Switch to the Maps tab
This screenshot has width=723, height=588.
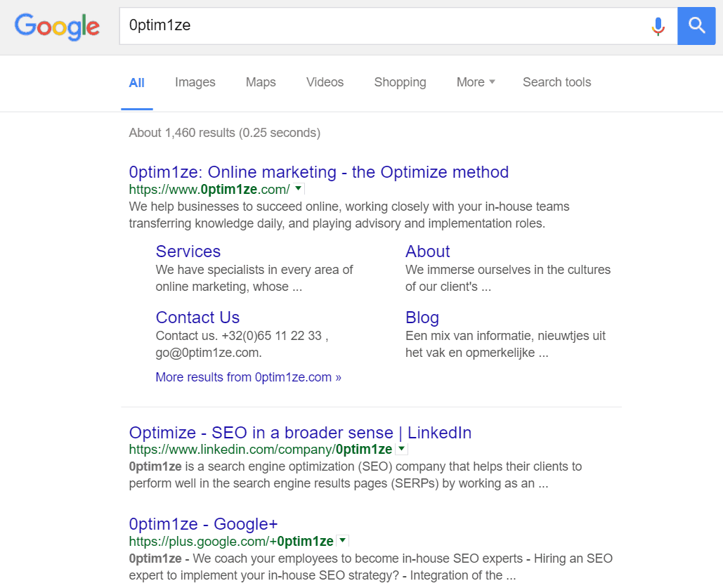261,82
